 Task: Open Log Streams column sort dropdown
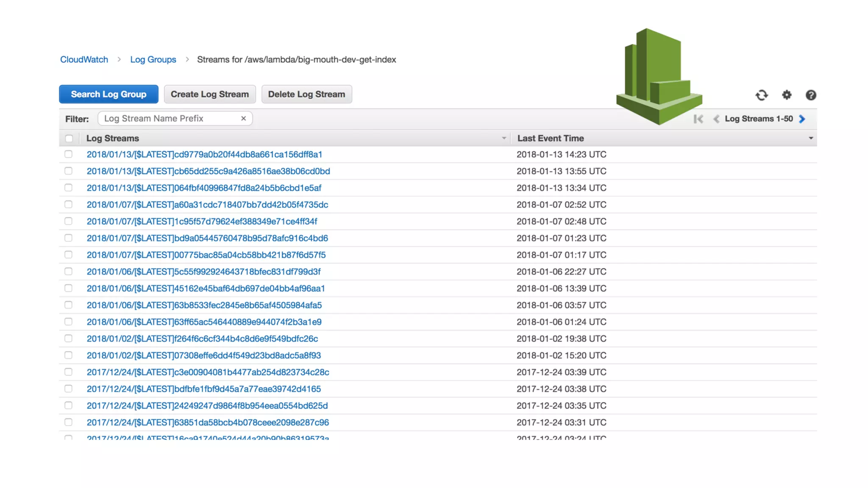[x=504, y=139]
